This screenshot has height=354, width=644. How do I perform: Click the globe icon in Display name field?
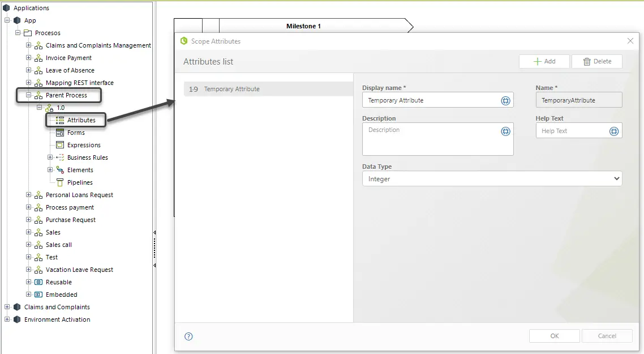(505, 101)
